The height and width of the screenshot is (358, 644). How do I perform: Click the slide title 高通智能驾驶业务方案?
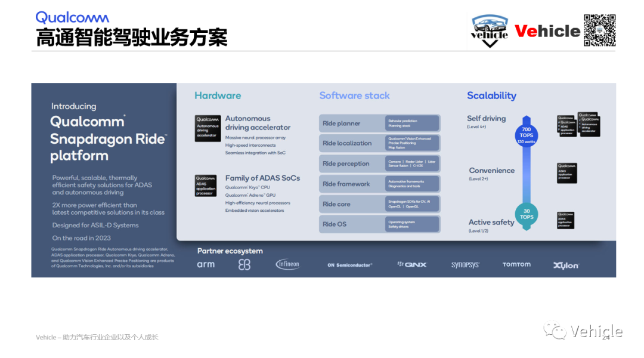coord(131,38)
